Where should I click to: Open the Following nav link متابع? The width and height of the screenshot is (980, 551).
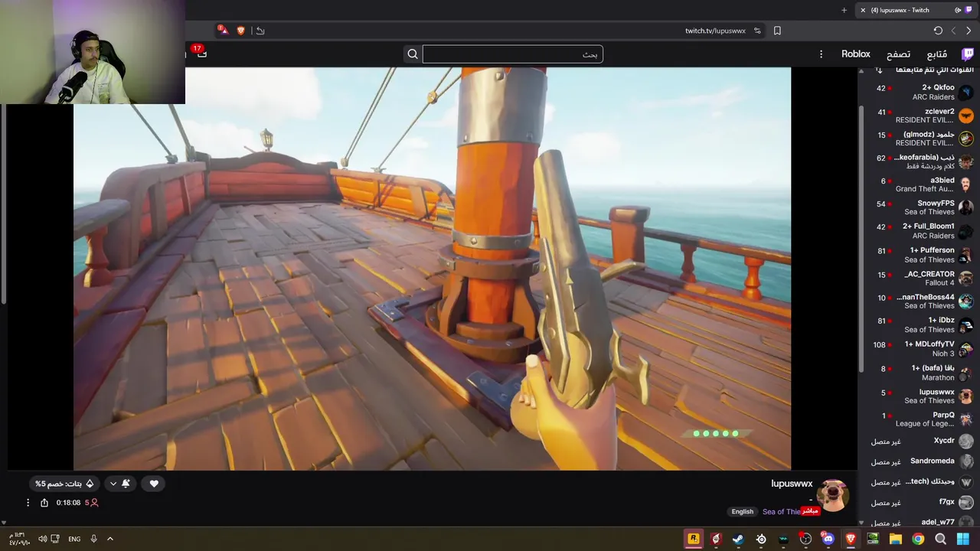coord(937,54)
